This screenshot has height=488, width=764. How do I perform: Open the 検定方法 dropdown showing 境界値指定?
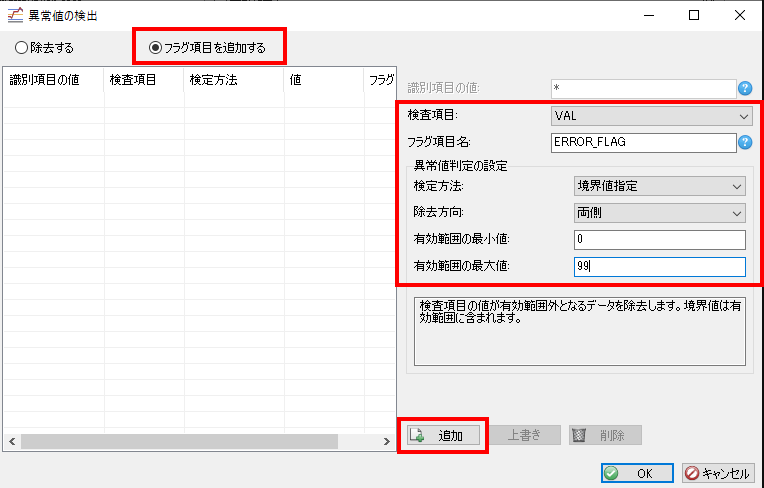tap(660, 186)
